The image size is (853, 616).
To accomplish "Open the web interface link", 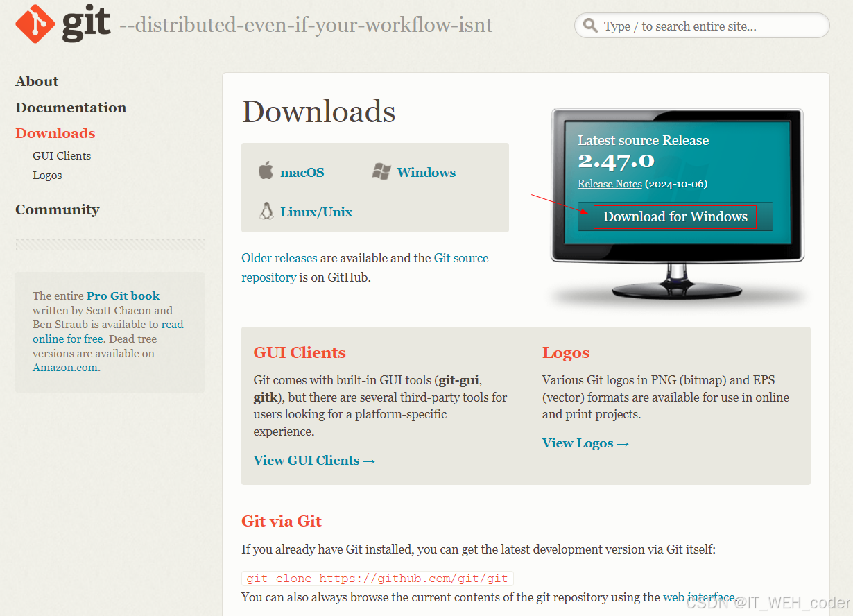I will pyautogui.click(x=698, y=597).
